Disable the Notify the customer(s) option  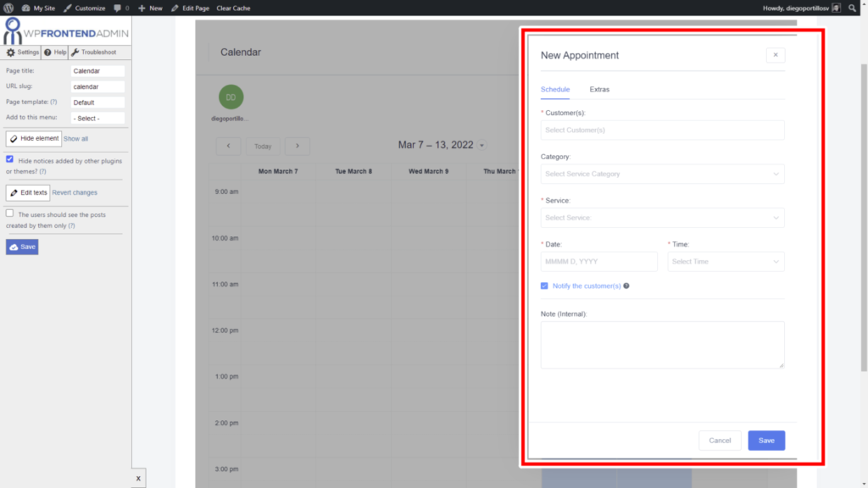click(543, 286)
